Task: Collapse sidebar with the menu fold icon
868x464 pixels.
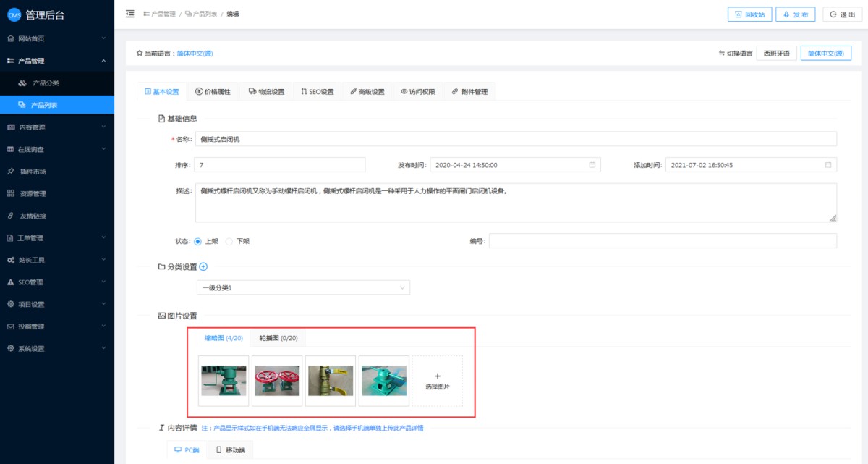Action: [129, 14]
